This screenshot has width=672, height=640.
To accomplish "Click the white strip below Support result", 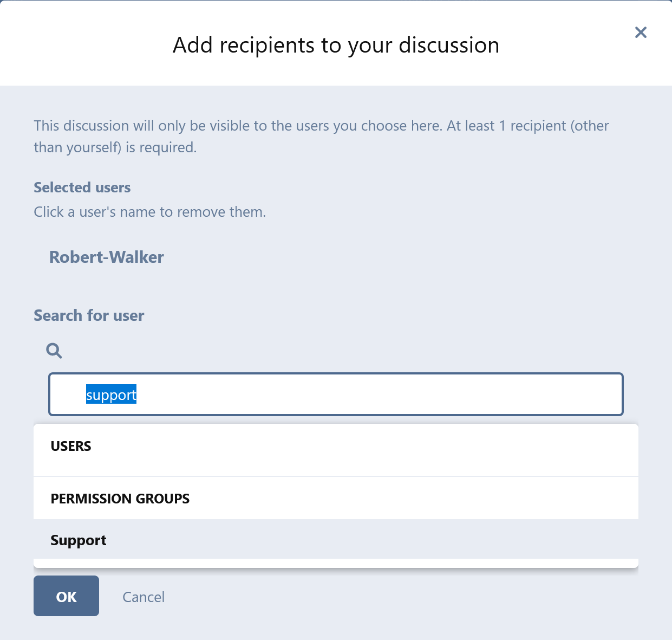I will (336, 563).
